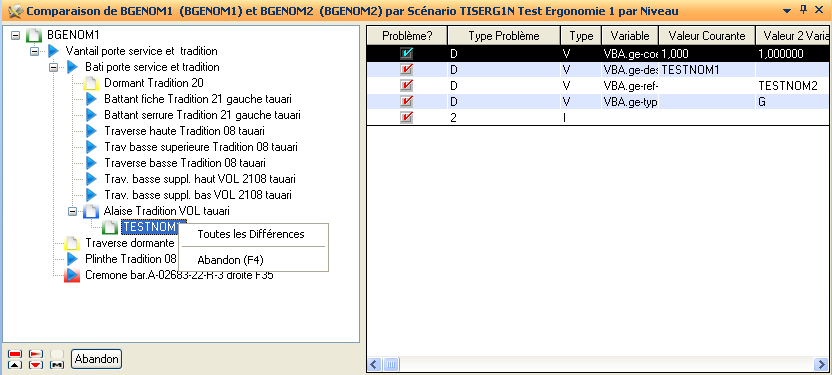Toggle the checkbox for VBA.ge-des TESTNOM1 row
This screenshot has height=375, width=832.
(407, 69)
